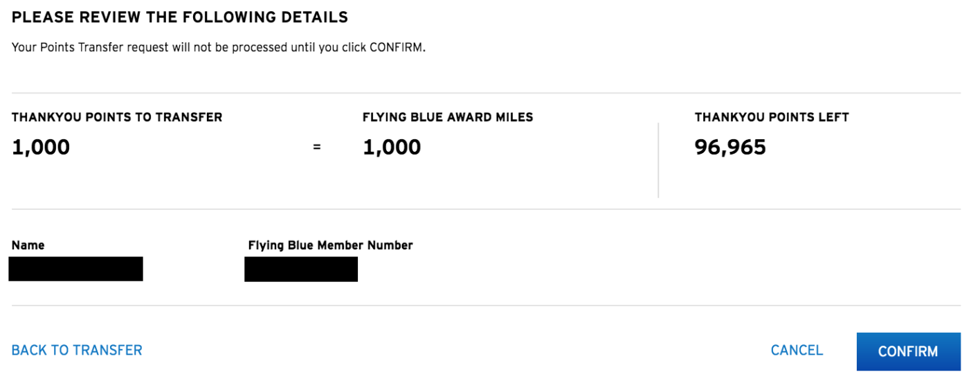Click the THANKYOU POINTS LEFT label

pyautogui.click(x=772, y=118)
